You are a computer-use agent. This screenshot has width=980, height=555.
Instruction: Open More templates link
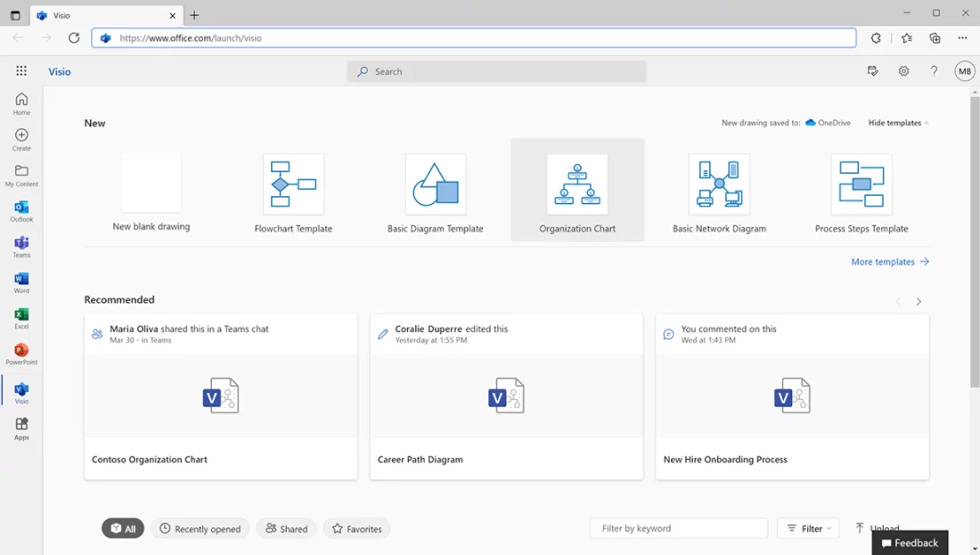(x=890, y=262)
